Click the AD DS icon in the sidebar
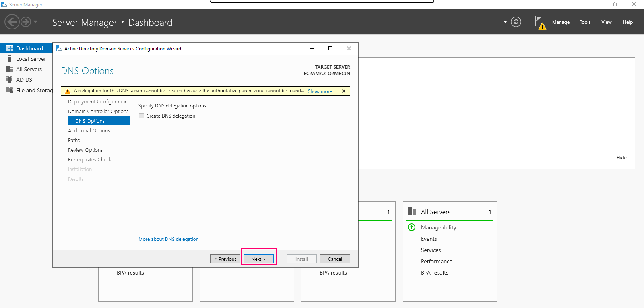 coord(10,79)
